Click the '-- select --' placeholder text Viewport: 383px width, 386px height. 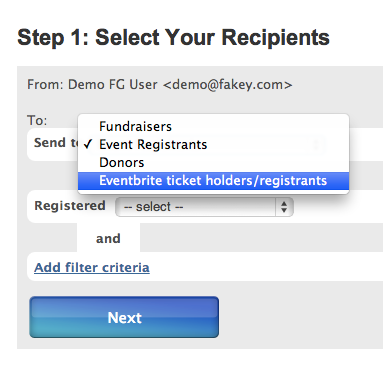[153, 207]
